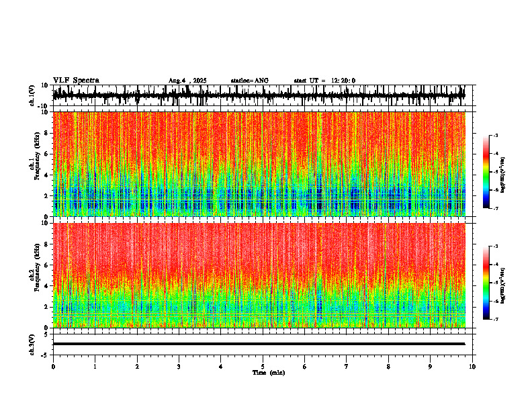Click the "VLF Spectra" plot title
This screenshot has height=411, width=532.
pos(77,81)
